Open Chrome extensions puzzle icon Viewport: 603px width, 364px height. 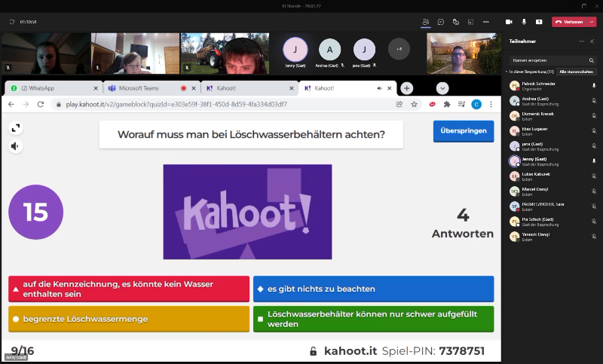pyautogui.click(x=447, y=104)
